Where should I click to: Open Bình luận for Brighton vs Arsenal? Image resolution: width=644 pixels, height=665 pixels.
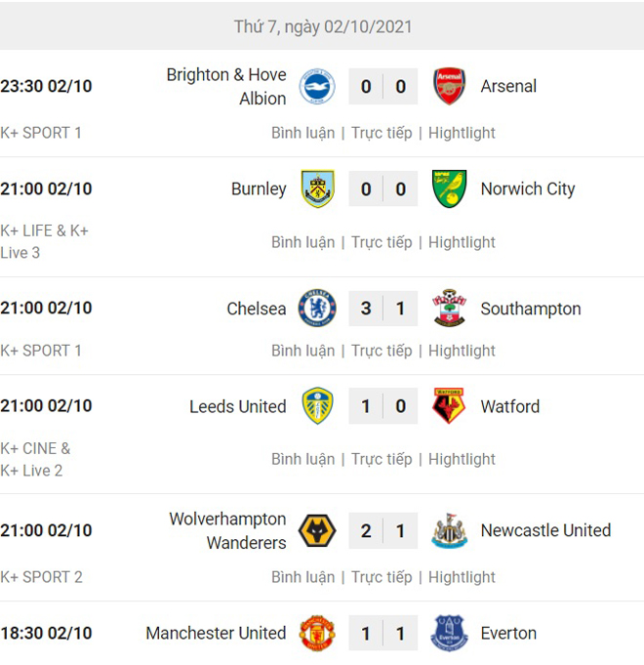coord(302,133)
